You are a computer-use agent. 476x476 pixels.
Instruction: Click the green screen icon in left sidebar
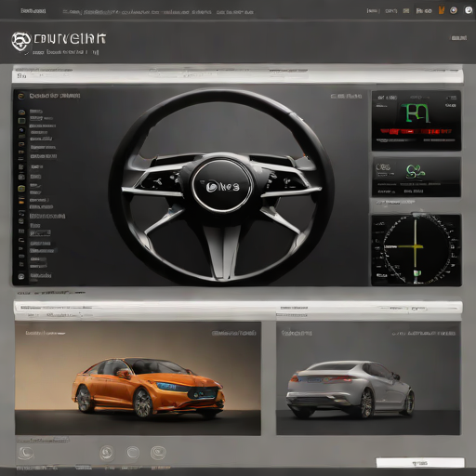click(21, 121)
